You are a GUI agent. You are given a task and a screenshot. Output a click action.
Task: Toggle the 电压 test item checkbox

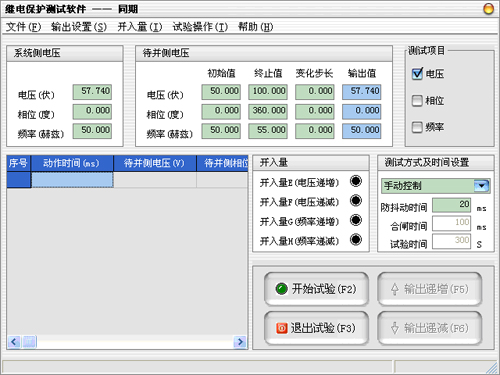coord(417,73)
